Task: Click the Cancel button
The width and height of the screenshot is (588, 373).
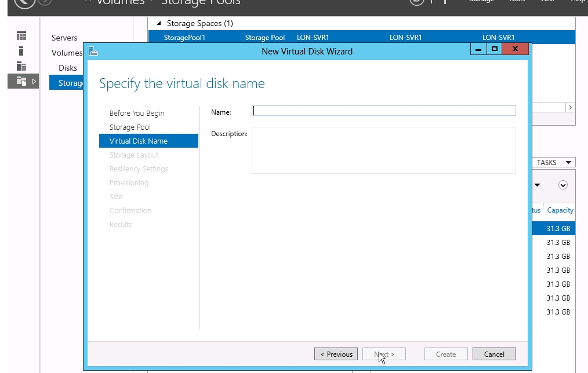Action: (x=494, y=354)
